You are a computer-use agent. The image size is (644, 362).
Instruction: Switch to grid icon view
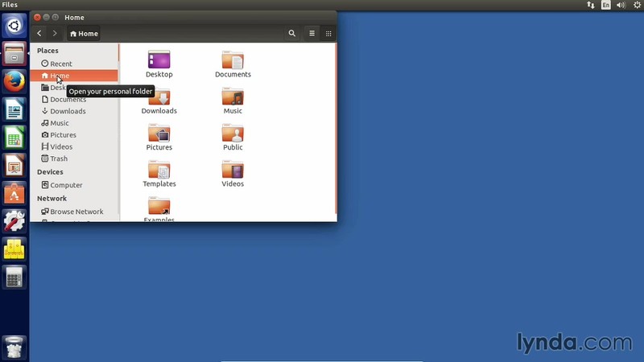tap(328, 34)
